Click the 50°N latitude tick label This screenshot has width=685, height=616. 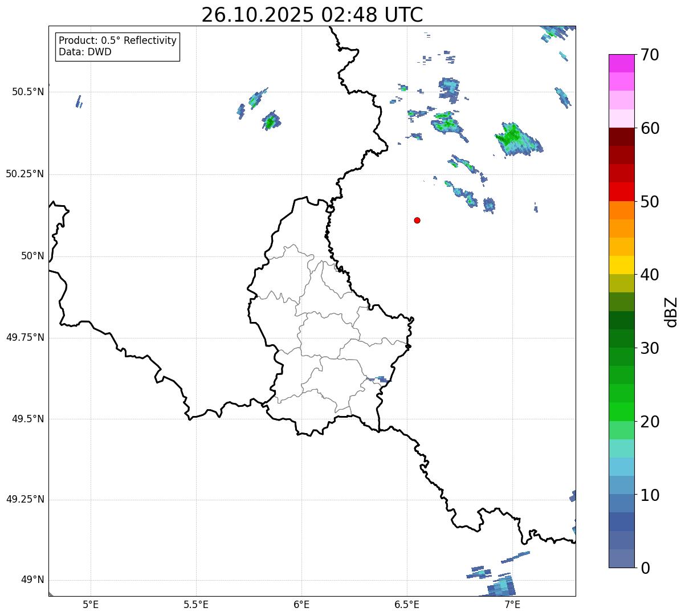(x=32, y=256)
